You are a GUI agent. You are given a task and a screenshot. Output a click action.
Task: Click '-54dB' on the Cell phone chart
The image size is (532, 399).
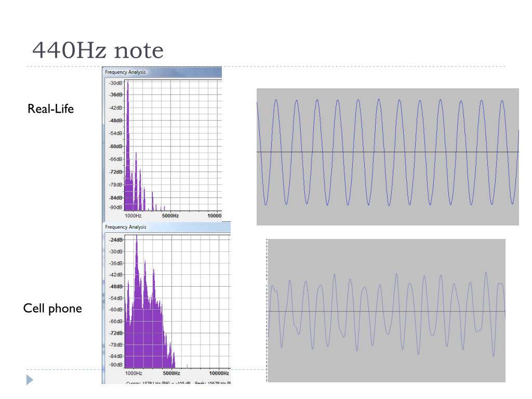(x=116, y=298)
